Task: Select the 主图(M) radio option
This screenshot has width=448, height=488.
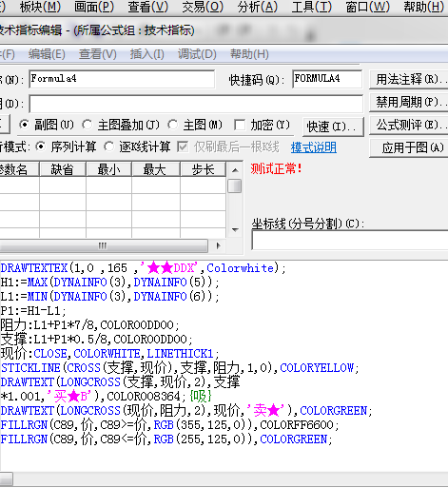Action: click(x=195, y=125)
